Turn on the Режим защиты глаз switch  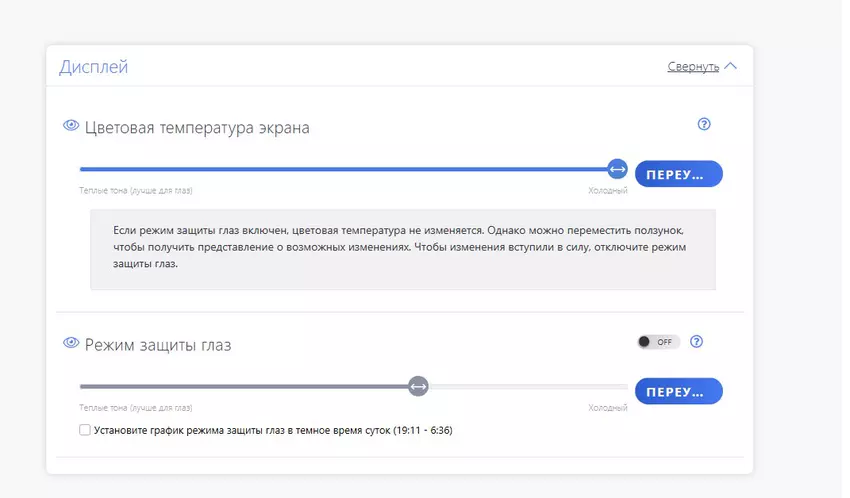pyautogui.click(x=658, y=342)
